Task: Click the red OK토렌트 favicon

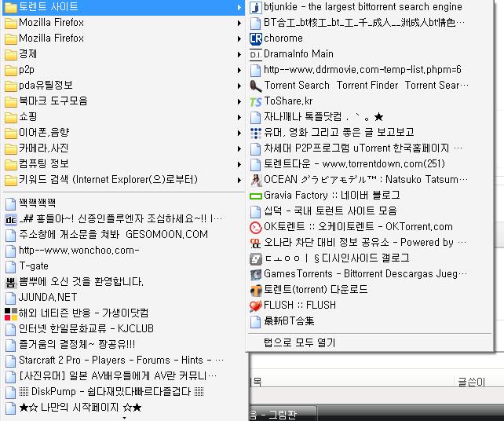Action: point(256,227)
